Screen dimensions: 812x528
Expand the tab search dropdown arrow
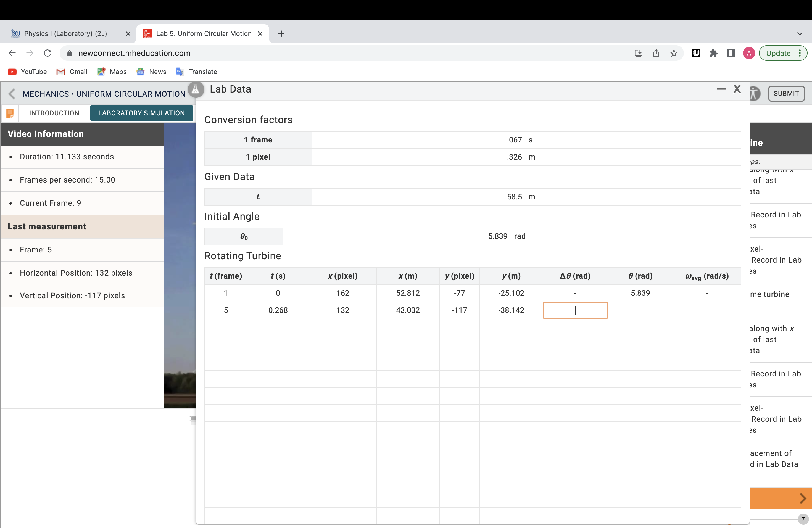pos(799,34)
